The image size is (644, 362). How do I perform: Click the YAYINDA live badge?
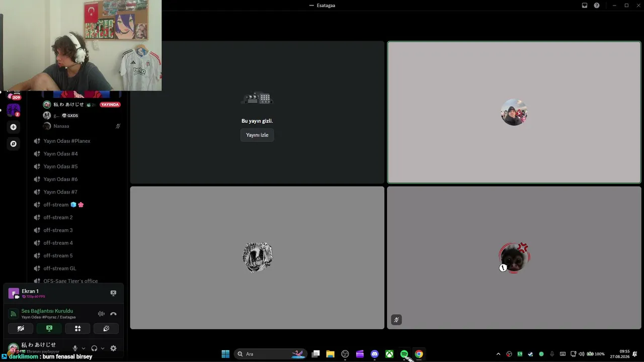[x=110, y=105]
